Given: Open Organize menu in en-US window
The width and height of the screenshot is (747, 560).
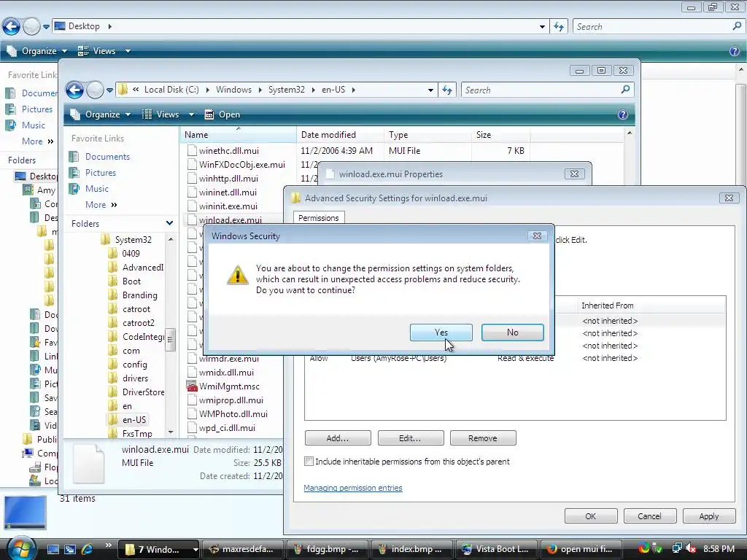Looking at the screenshot, I should click(101, 114).
